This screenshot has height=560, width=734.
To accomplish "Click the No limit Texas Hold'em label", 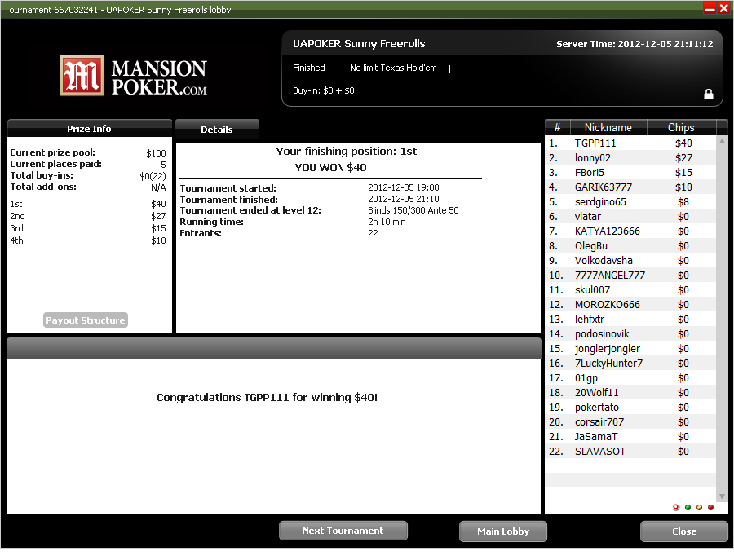I will click(393, 68).
